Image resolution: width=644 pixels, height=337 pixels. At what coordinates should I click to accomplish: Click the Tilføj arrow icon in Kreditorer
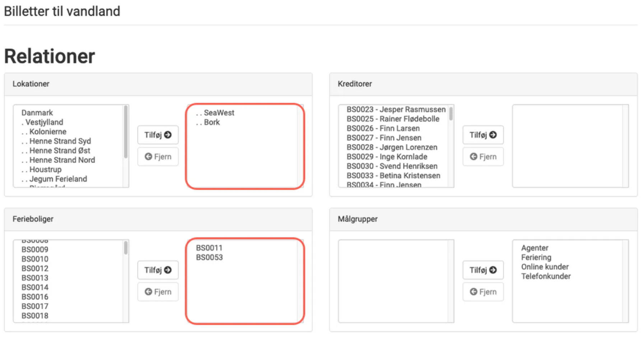point(493,135)
